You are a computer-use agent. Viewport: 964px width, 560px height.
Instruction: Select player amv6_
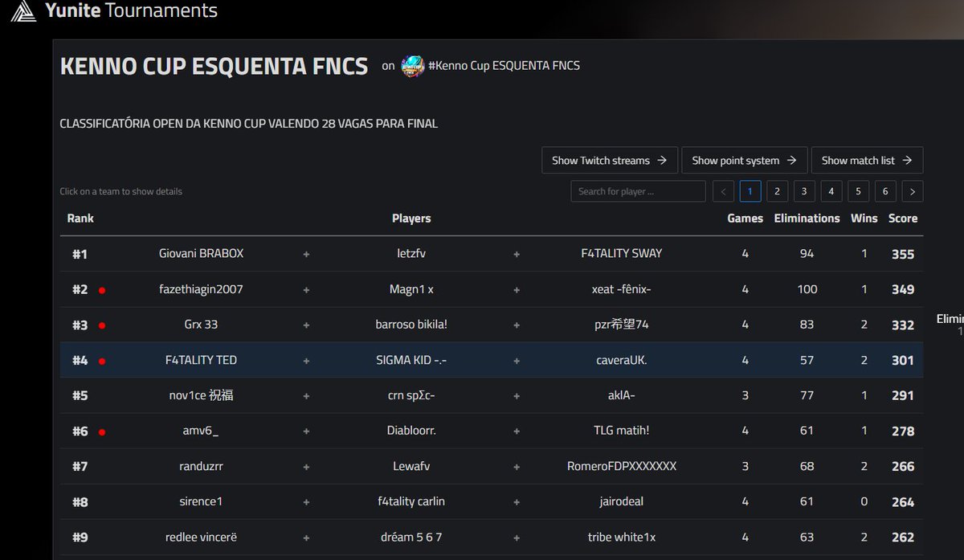[x=201, y=431]
